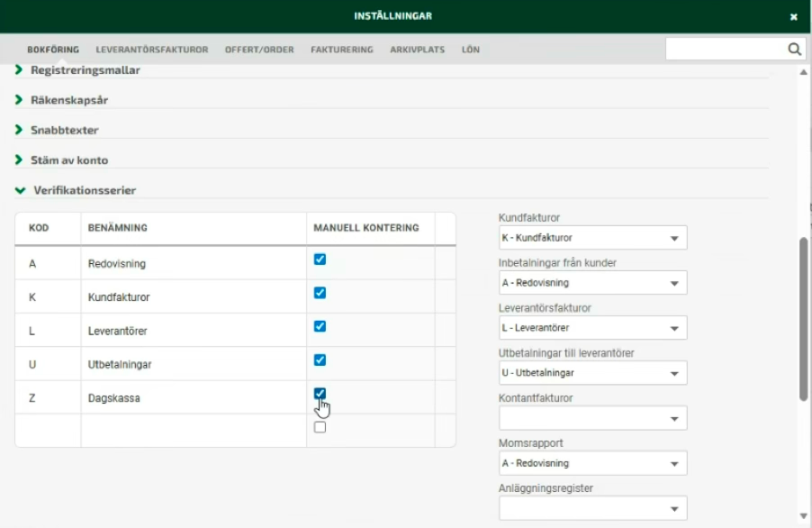Click the settings search input field
Viewport: 812px width, 528px height.
coord(724,50)
